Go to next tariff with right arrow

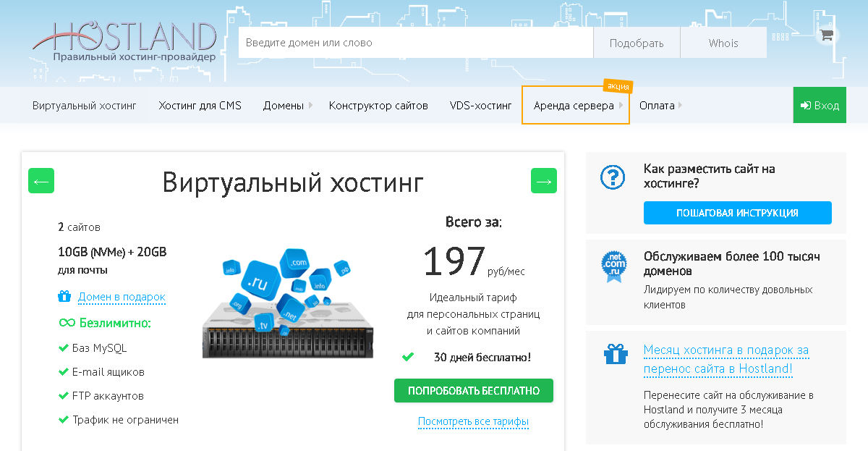(x=544, y=181)
